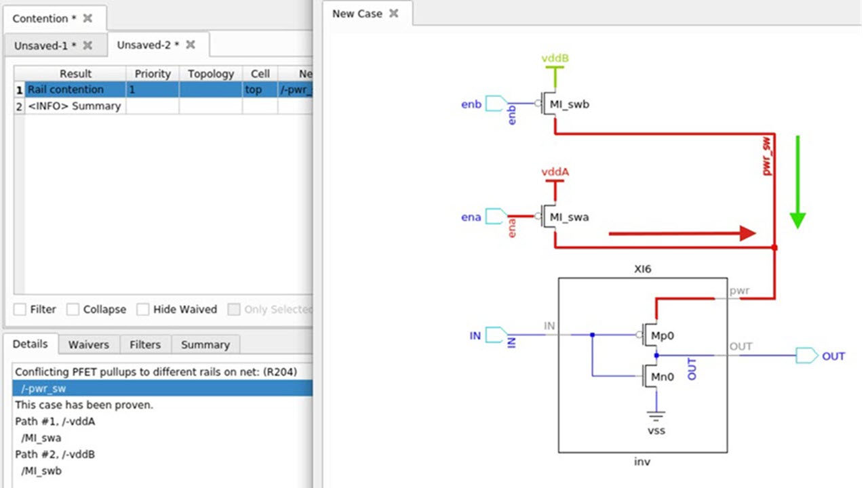Switch to the Filters tab
The image size is (868, 488).
pos(145,344)
